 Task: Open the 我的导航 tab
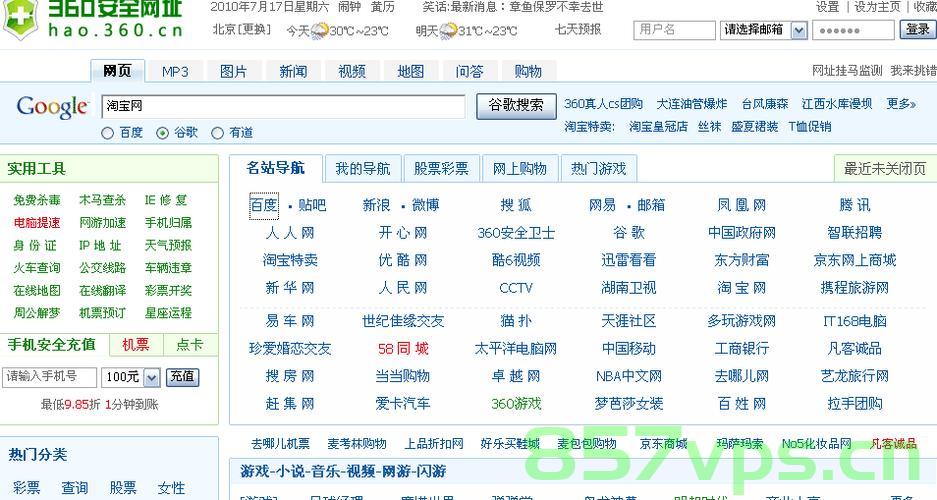363,169
